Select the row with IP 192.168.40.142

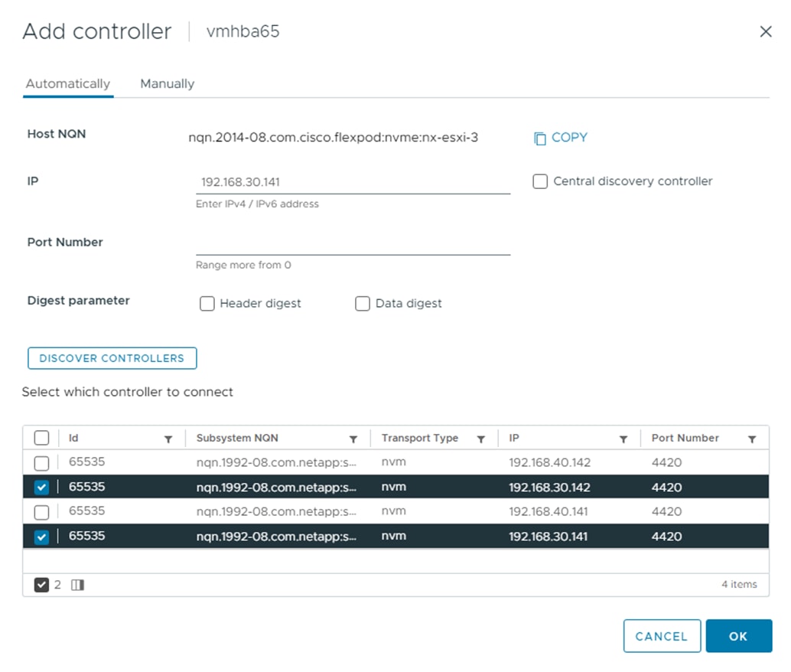point(42,463)
